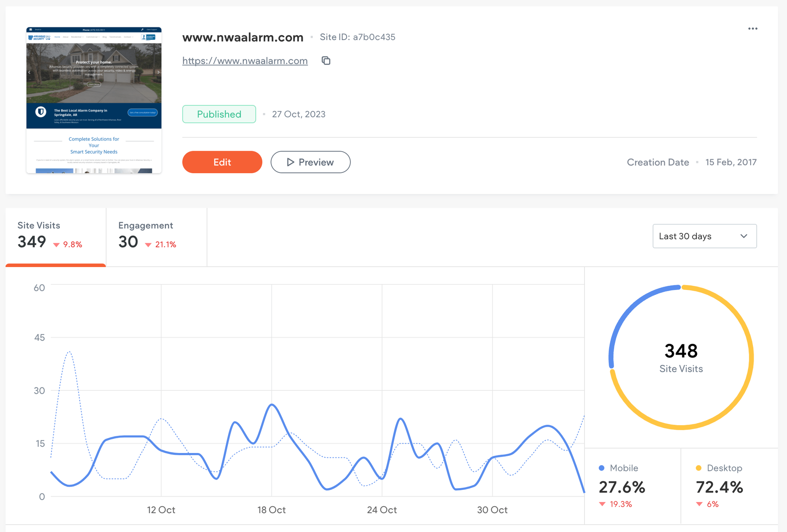Click the website thumbnail preview image
787x532 pixels.
tap(94, 100)
